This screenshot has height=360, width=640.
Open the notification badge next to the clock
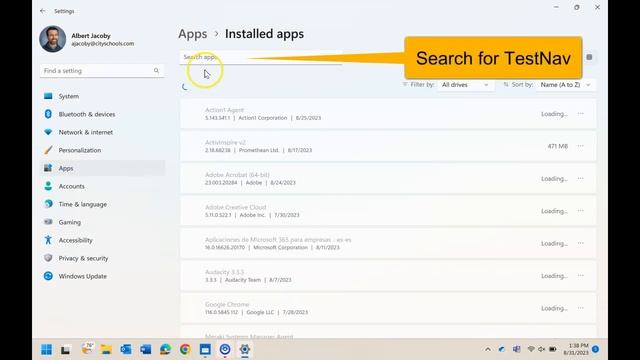[596, 349]
